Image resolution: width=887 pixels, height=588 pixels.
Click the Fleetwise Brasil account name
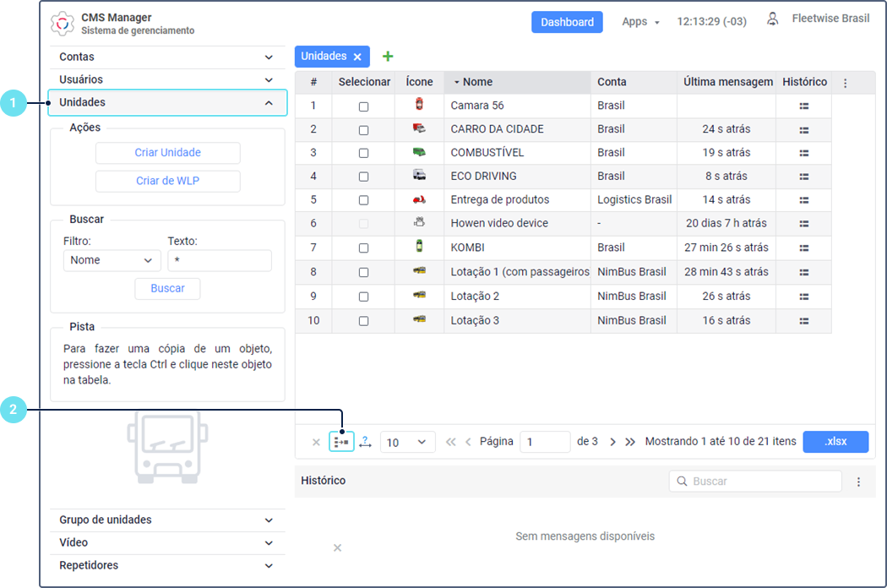click(830, 19)
